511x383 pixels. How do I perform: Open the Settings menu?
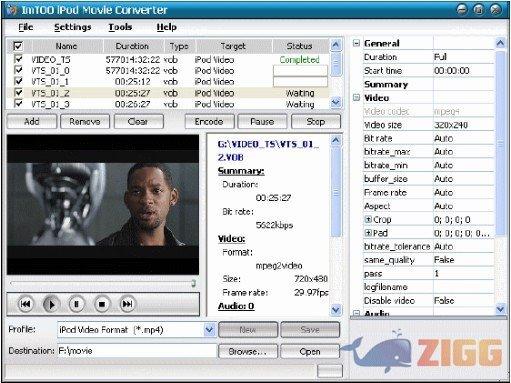(73, 27)
